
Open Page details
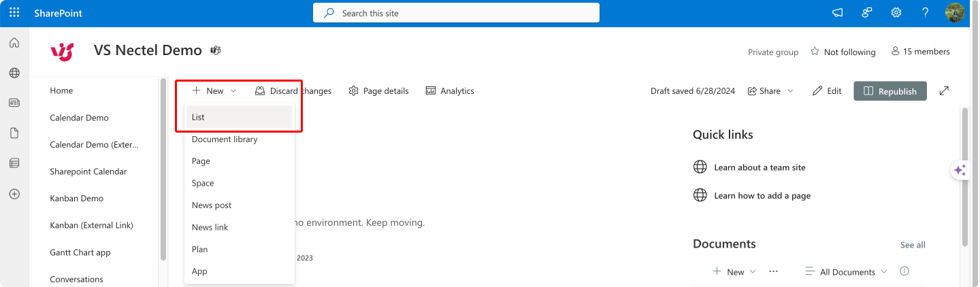coord(378,91)
